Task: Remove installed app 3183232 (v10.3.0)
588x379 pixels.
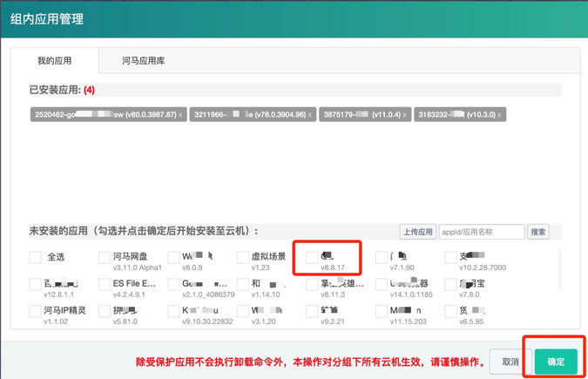Action: pyautogui.click(x=499, y=115)
